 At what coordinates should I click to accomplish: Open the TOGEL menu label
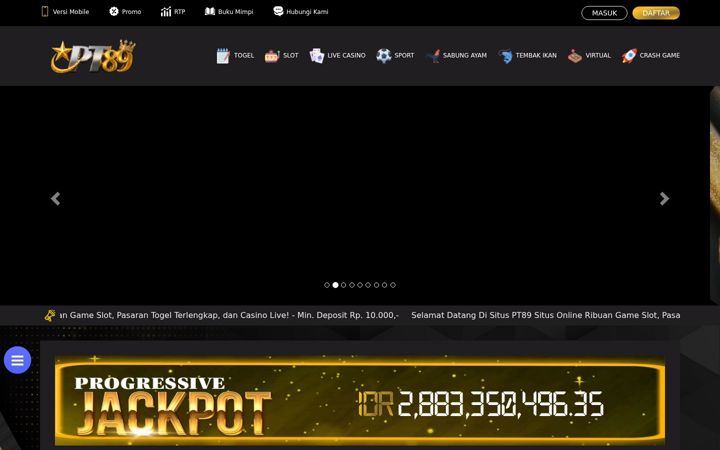click(244, 56)
